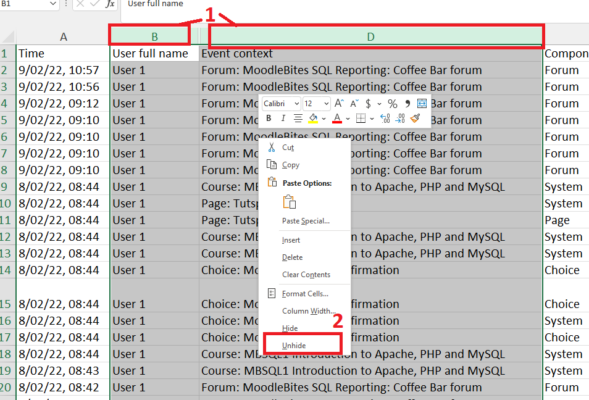This screenshot has height=400, width=589.
Task: Open the Calibri font name dropdown
Action: click(x=297, y=104)
